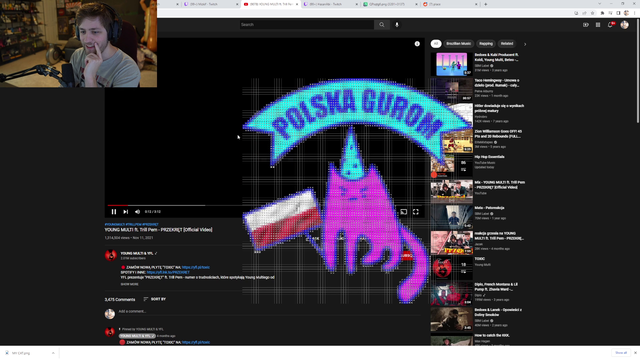Screen dimensions: 640x360
Task: Switch to the YOUNG MULTI YouTube tab
Action: tap(271, 4)
